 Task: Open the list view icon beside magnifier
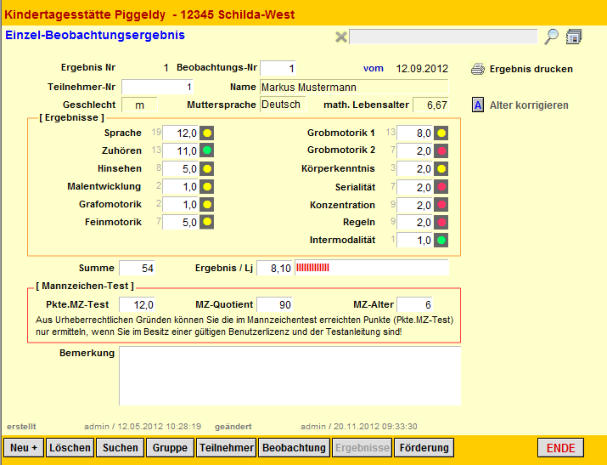[574, 37]
